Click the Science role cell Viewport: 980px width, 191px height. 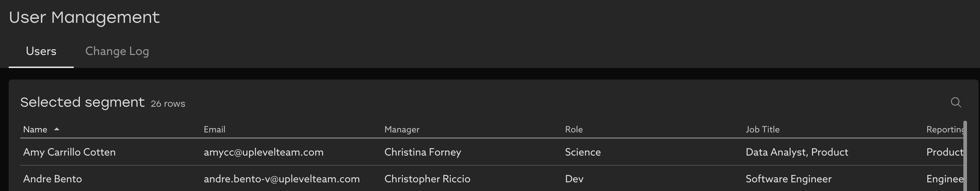pyautogui.click(x=583, y=152)
